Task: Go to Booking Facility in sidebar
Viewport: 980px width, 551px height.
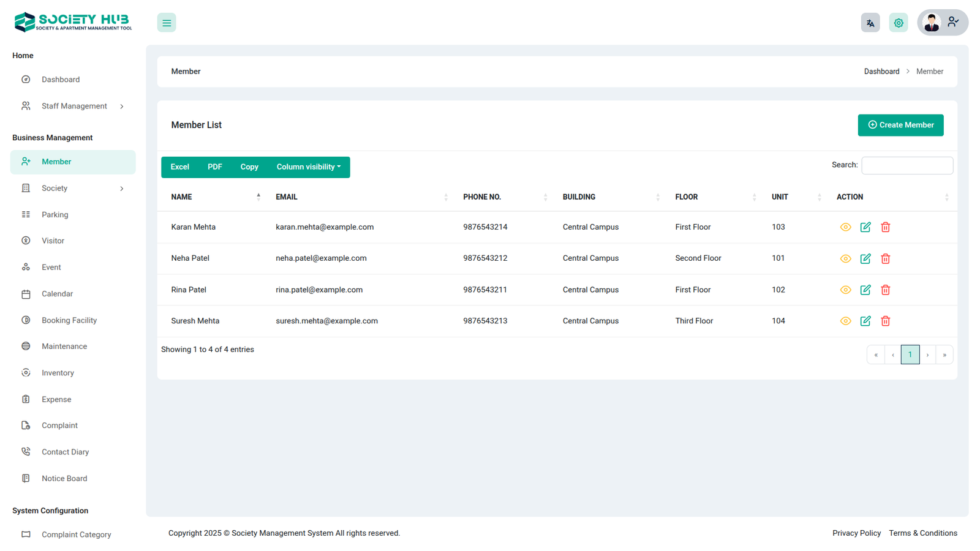Action: point(69,320)
